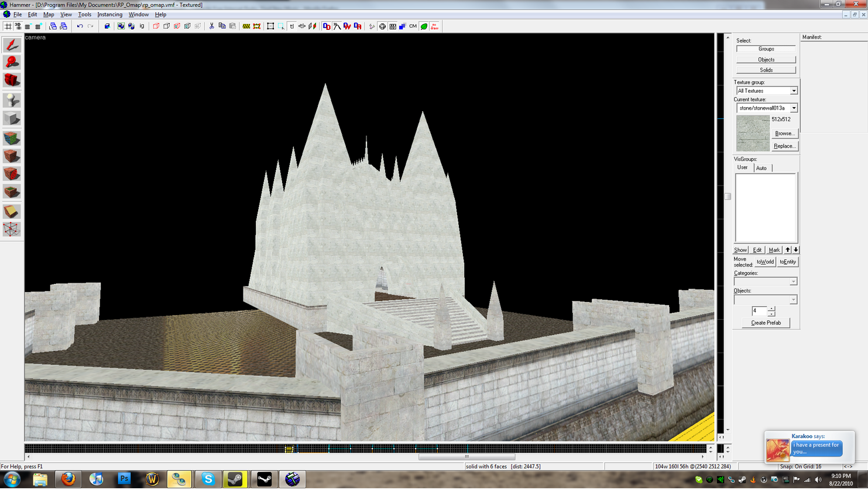Screen dimensions: 868x500
Task: Select the Entity tool (light bulb)
Action: point(11,100)
